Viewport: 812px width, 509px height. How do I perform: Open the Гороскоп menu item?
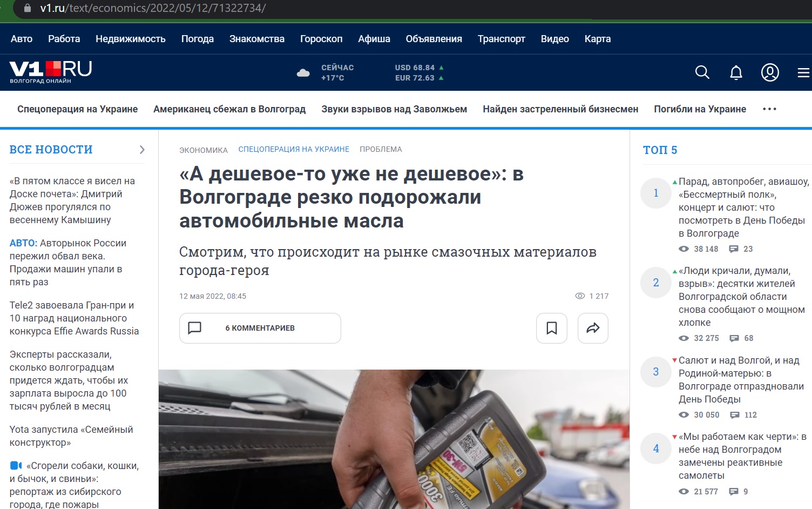point(321,39)
